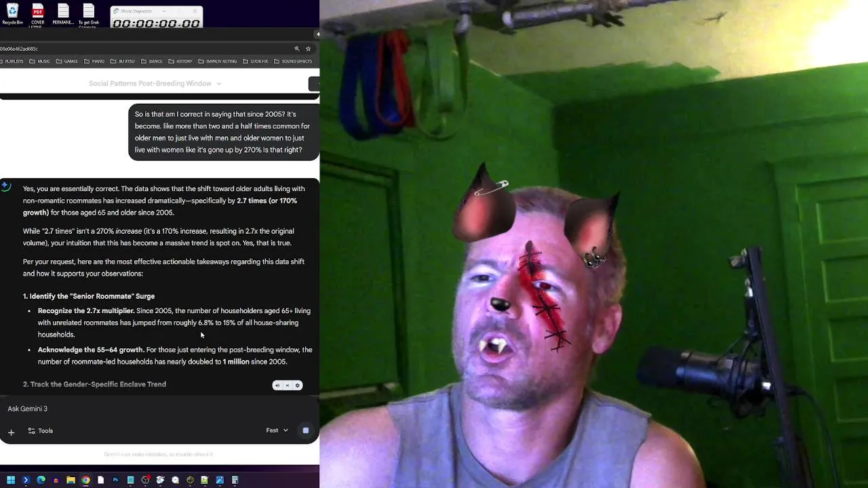Switch to Google Chrome in the taskbar
868x488 pixels.
pos(85,480)
